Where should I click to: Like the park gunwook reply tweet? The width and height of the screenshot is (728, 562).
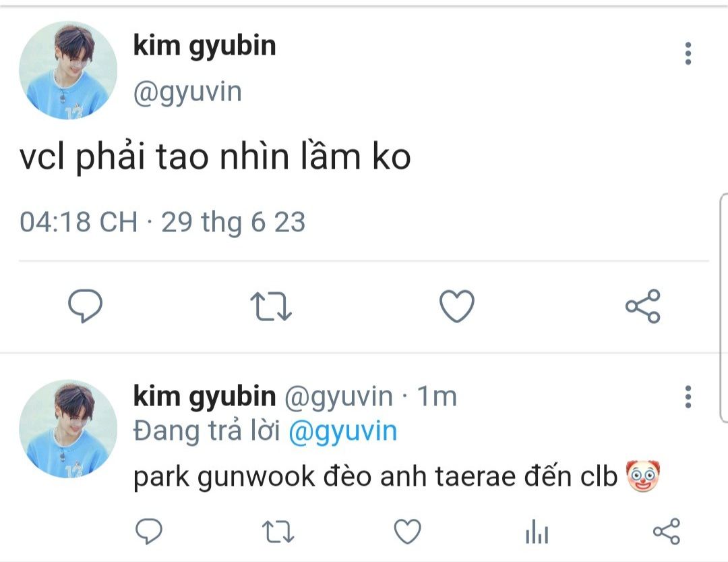tap(406, 532)
